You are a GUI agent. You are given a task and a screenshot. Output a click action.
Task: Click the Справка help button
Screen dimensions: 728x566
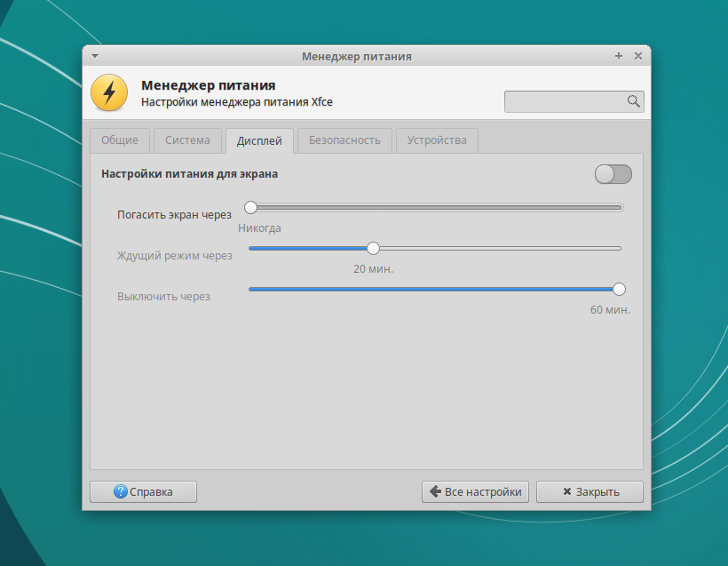144,491
